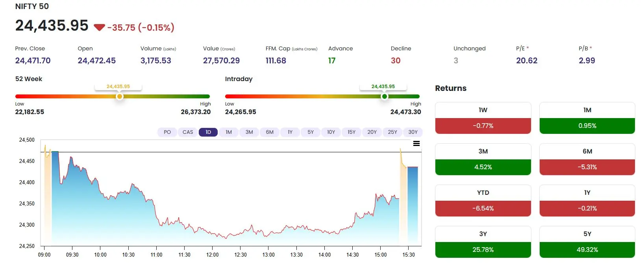Click the red down-arrow change indicator

(99, 28)
